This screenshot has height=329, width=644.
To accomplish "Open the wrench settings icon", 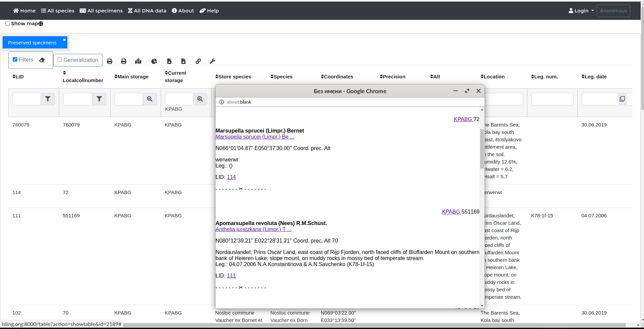I will [x=213, y=61].
